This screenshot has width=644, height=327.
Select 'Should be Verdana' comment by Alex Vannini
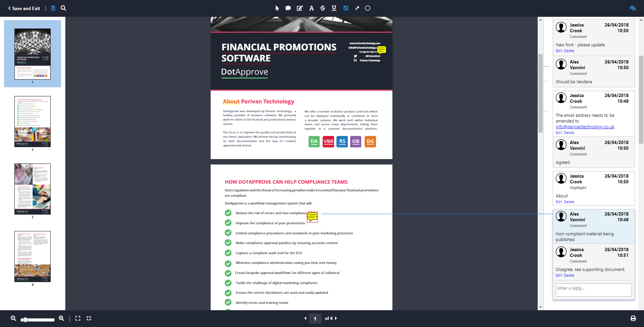pos(594,72)
